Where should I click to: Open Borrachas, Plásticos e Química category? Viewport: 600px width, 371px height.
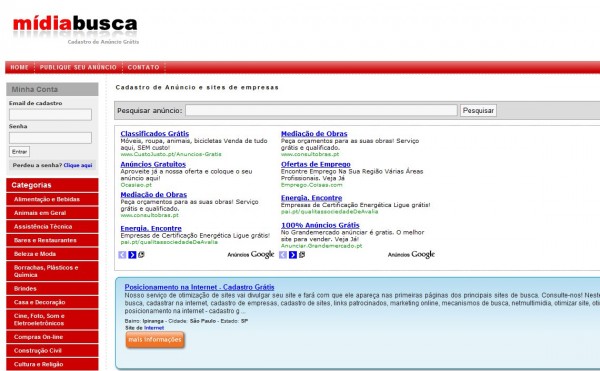(x=52, y=271)
